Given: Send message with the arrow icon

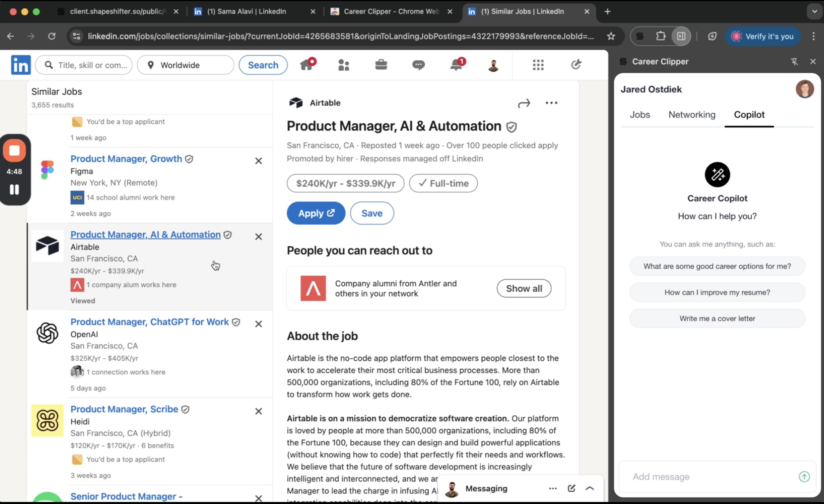Looking at the screenshot, I should (x=804, y=477).
